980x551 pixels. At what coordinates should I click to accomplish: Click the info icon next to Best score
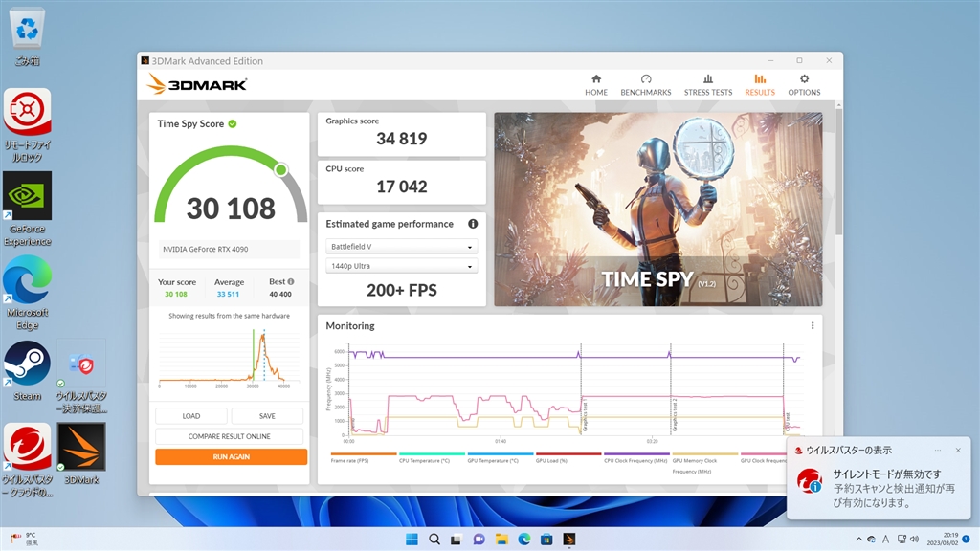(291, 282)
